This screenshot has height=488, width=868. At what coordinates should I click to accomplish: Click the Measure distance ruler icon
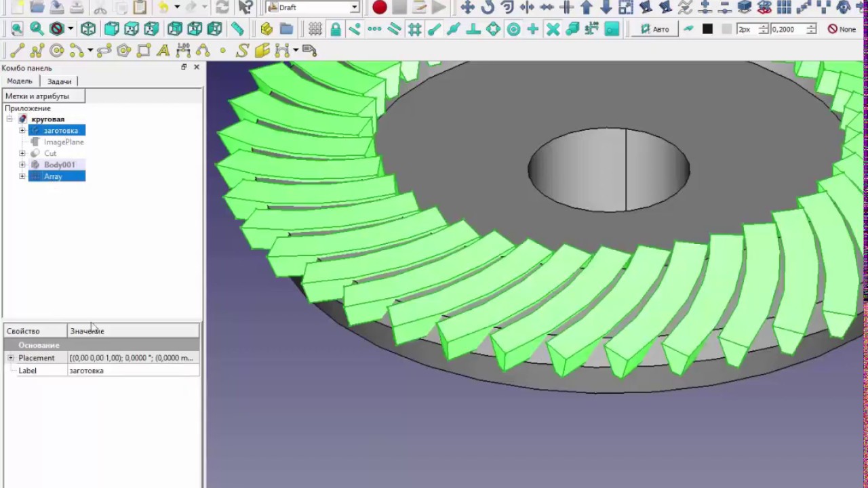click(237, 29)
